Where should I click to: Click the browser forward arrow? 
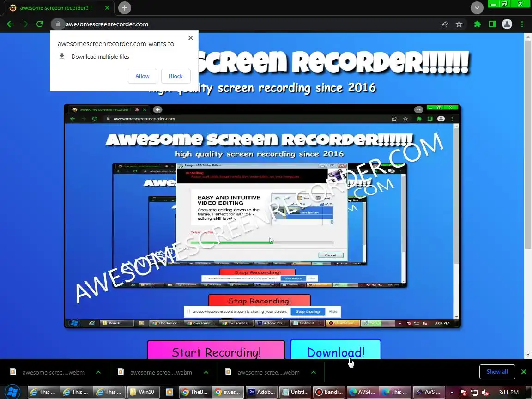pyautogui.click(x=25, y=24)
